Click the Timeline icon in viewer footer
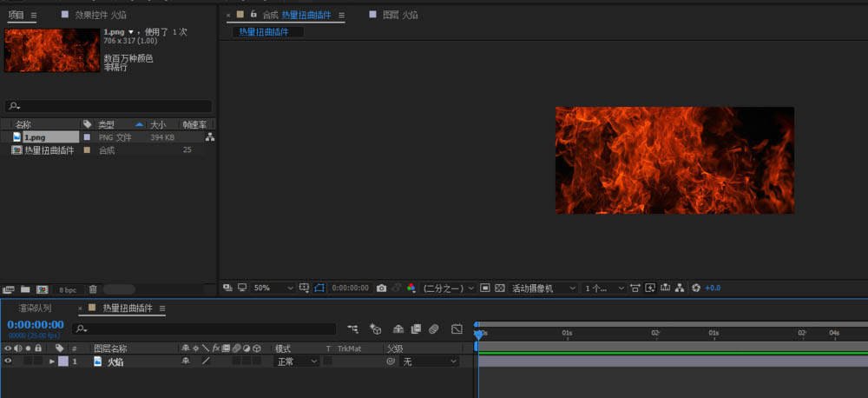 click(665, 289)
